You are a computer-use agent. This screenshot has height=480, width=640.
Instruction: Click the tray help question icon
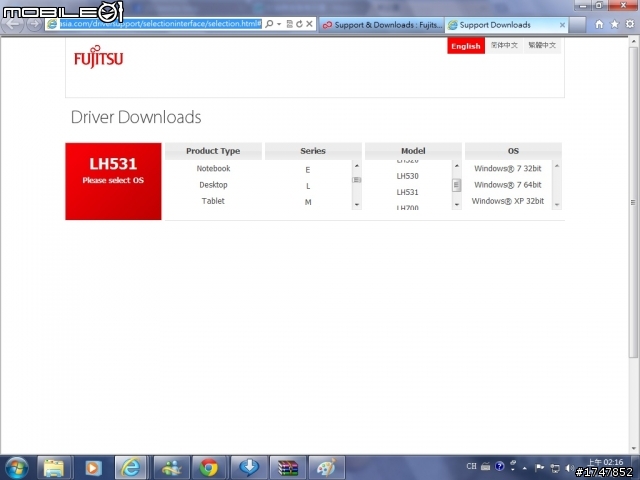pyautogui.click(x=499, y=466)
